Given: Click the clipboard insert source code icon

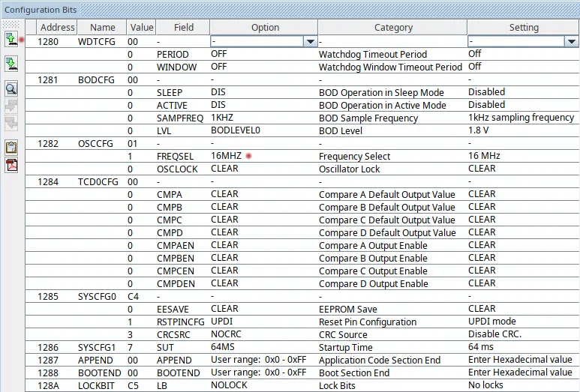Looking at the screenshot, I should (x=11, y=147).
